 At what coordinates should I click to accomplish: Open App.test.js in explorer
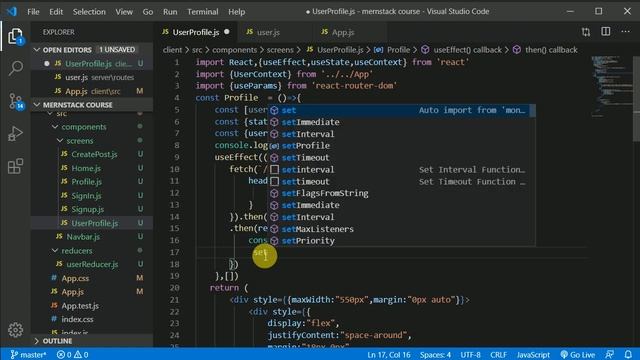tap(80, 306)
